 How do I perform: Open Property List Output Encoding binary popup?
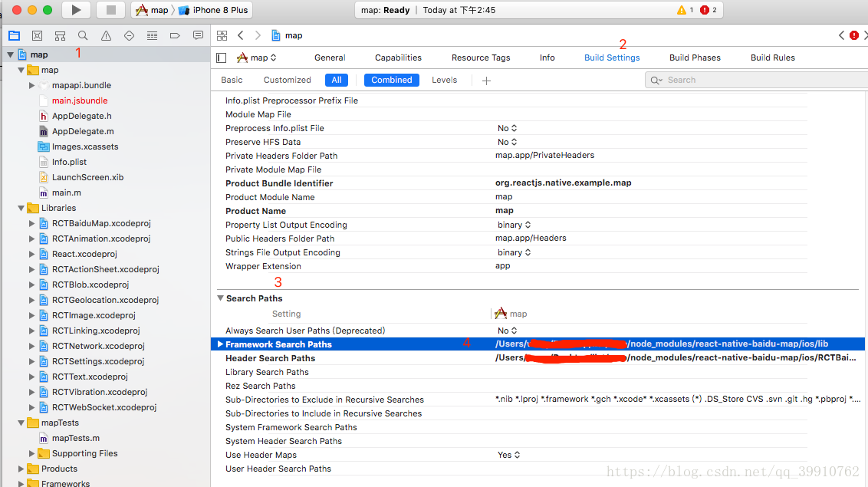515,225
